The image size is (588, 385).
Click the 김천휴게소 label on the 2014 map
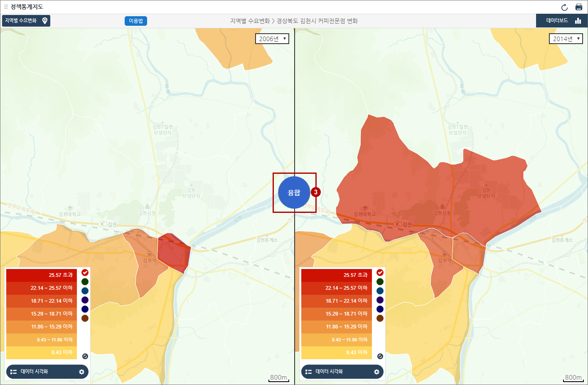tap(562, 240)
